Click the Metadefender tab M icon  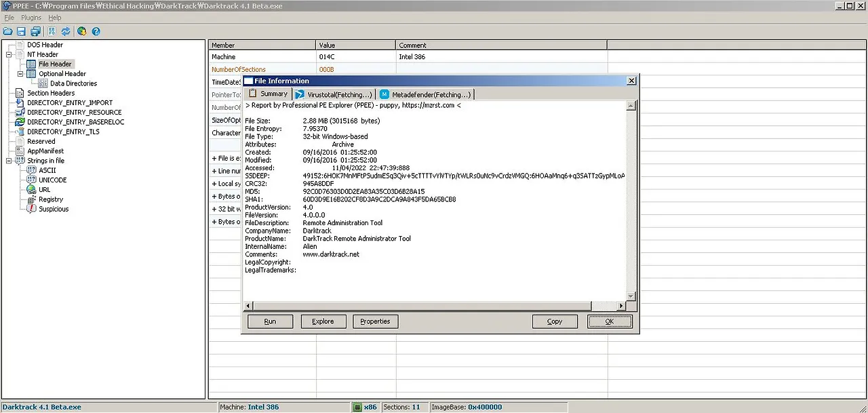[x=384, y=94]
